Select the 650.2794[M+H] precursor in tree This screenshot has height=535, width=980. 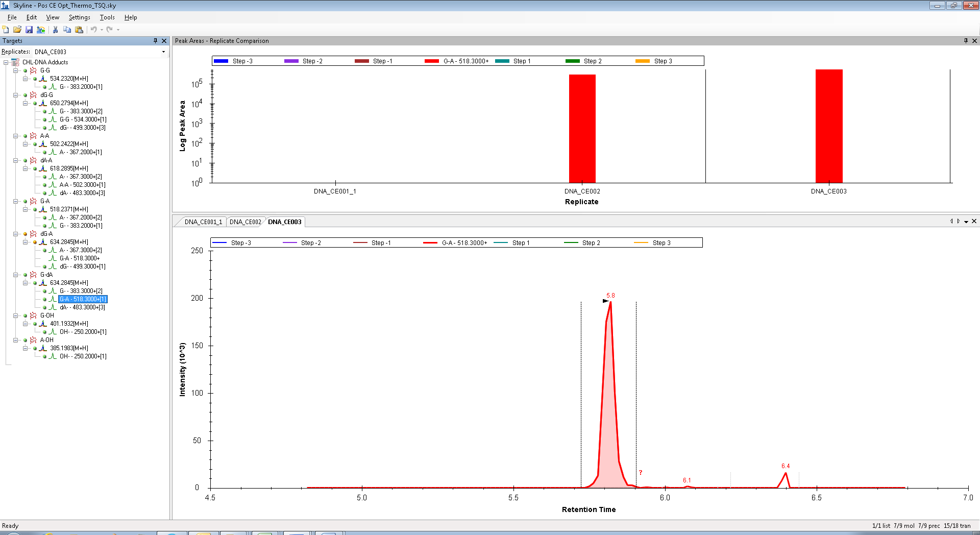click(x=69, y=103)
